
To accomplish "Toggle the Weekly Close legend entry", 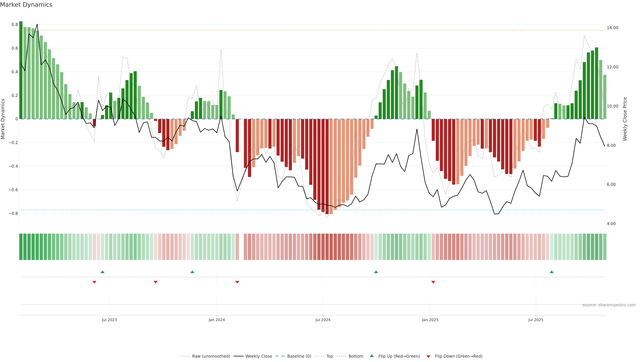I will coord(258,356).
